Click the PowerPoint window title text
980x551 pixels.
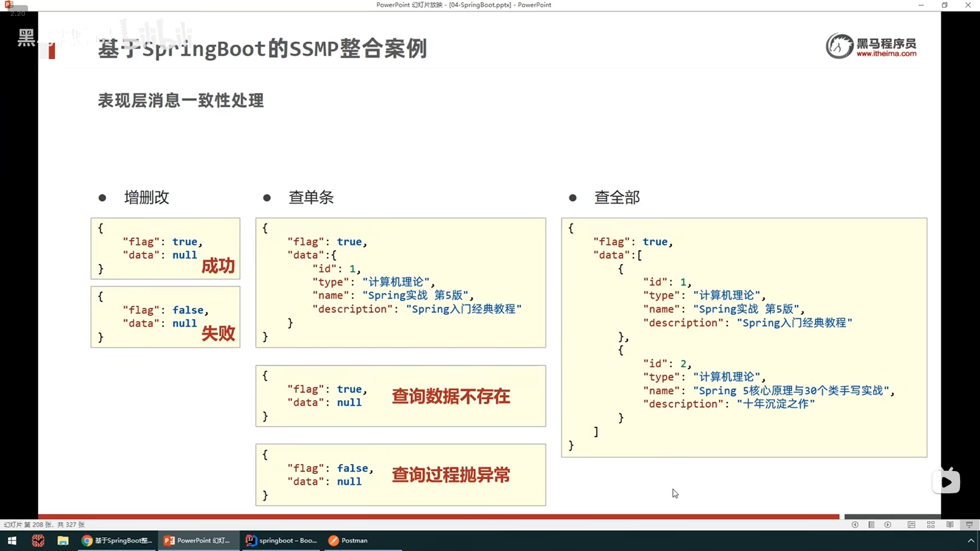pyautogui.click(x=463, y=5)
